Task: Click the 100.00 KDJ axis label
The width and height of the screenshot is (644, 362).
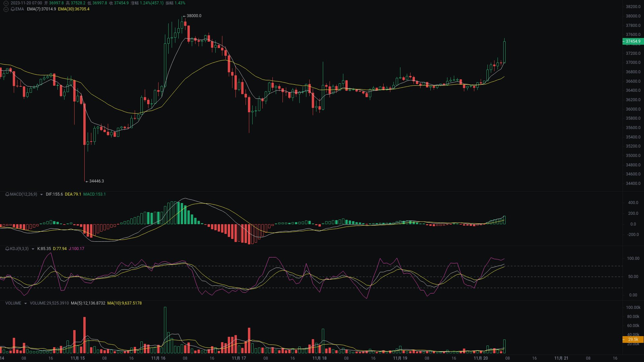Action: (633, 258)
